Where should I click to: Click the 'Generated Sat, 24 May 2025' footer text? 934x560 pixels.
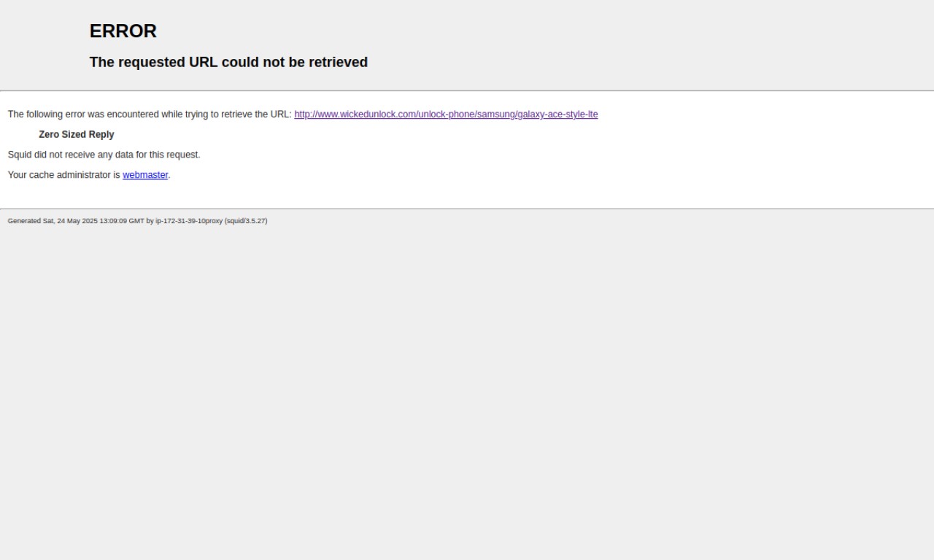coord(137,221)
